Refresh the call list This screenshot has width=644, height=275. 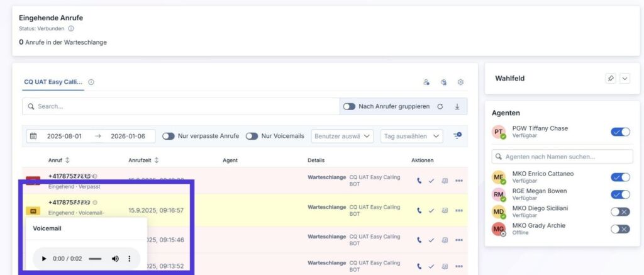(x=440, y=106)
